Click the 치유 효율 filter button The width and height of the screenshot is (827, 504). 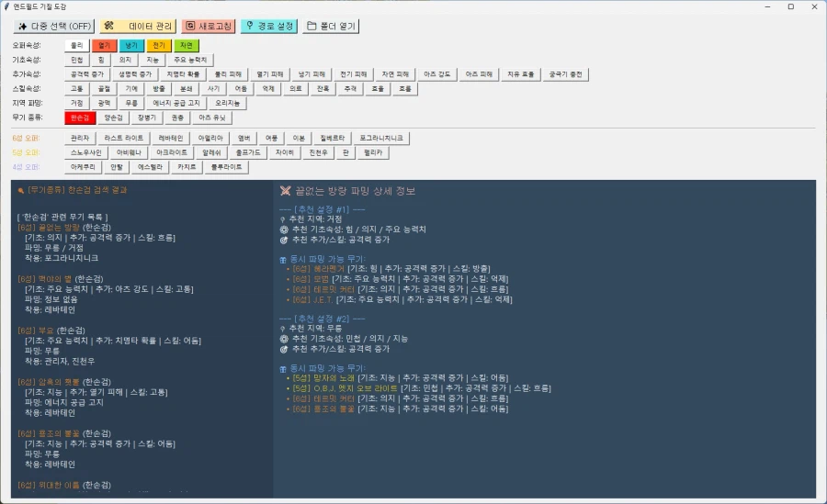521,74
